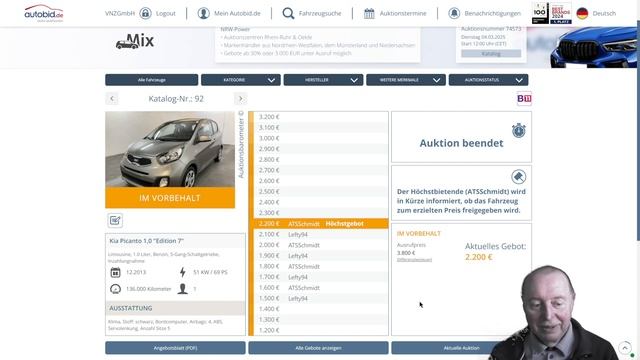This screenshot has width=640, height=360.
Task: Expand the Kategorie dropdown
Action: pos(241,80)
